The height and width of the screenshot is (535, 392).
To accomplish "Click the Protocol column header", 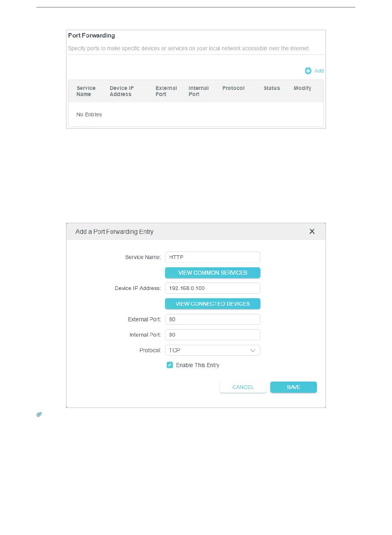I will point(233,88).
